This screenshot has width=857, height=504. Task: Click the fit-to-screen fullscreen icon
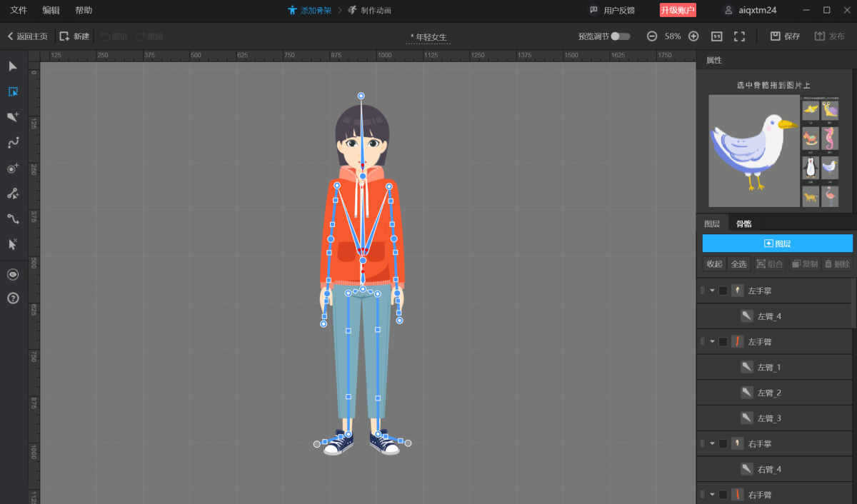point(739,36)
